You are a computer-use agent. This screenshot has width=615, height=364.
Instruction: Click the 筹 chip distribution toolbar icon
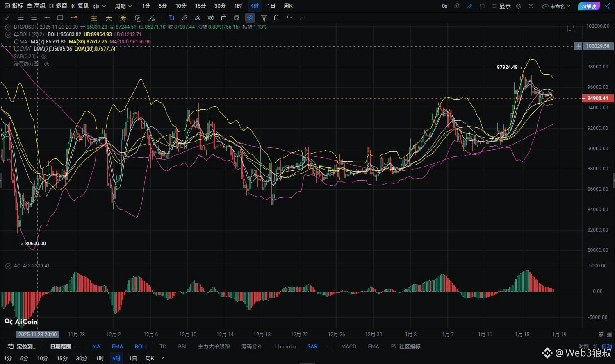click(x=123, y=18)
